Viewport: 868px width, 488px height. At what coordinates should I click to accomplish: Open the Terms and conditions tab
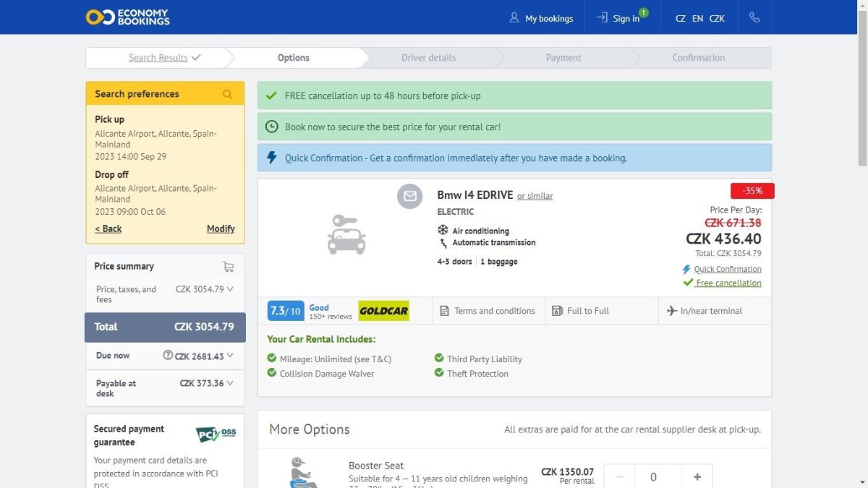[488, 311]
